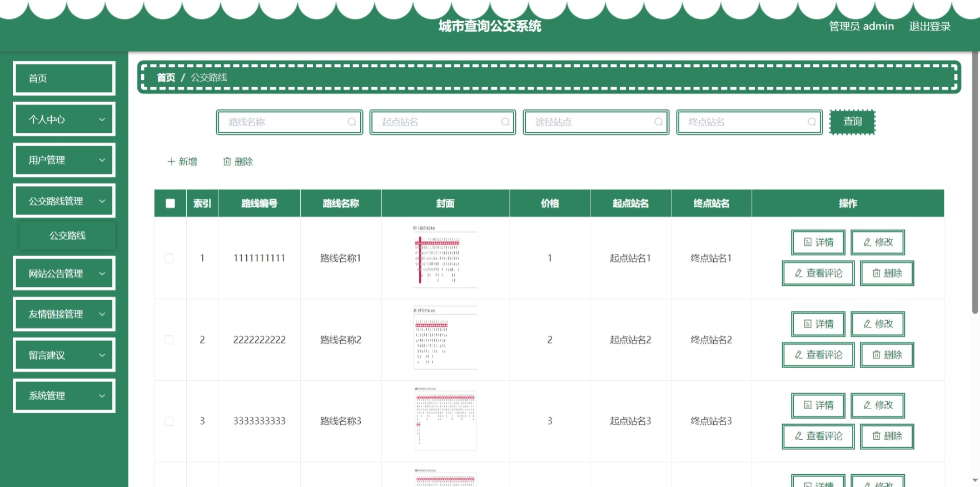This screenshot has height=487, width=980.
Task: Expand the 用户管理 sidebar menu chevron
Action: (102, 160)
